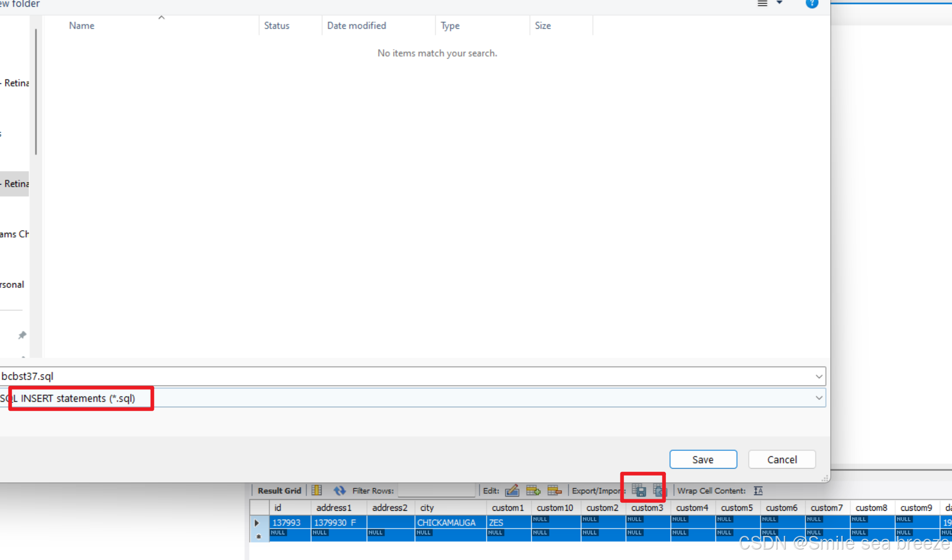Click the export recordset to file icon
The height and width of the screenshot is (560, 952).
639,490
